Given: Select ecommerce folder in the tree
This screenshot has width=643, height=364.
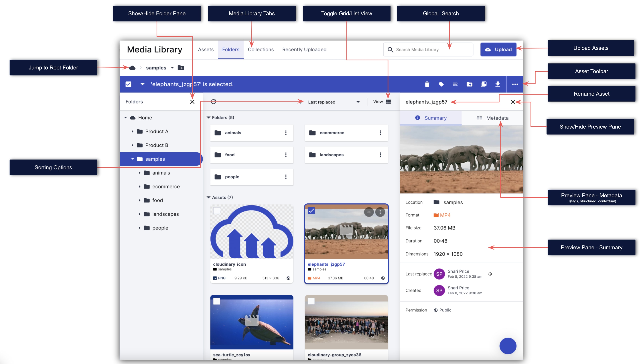Looking at the screenshot, I should pos(166,187).
